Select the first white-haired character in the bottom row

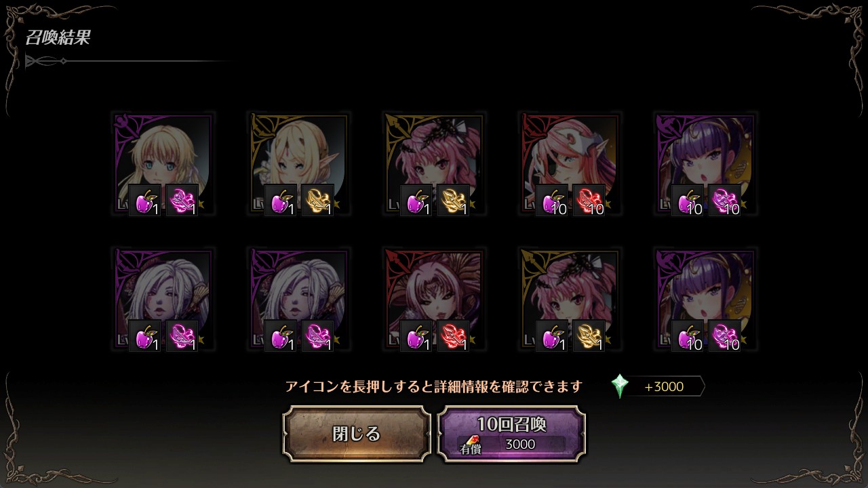(x=163, y=300)
